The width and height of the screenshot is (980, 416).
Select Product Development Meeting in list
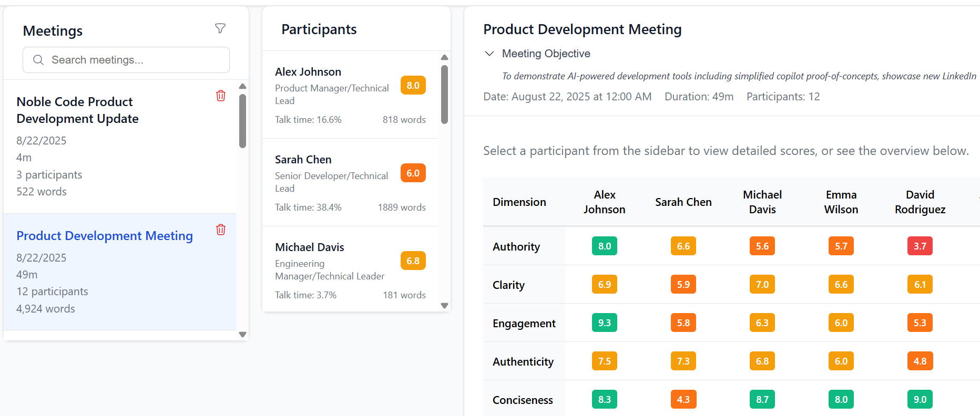[105, 236]
